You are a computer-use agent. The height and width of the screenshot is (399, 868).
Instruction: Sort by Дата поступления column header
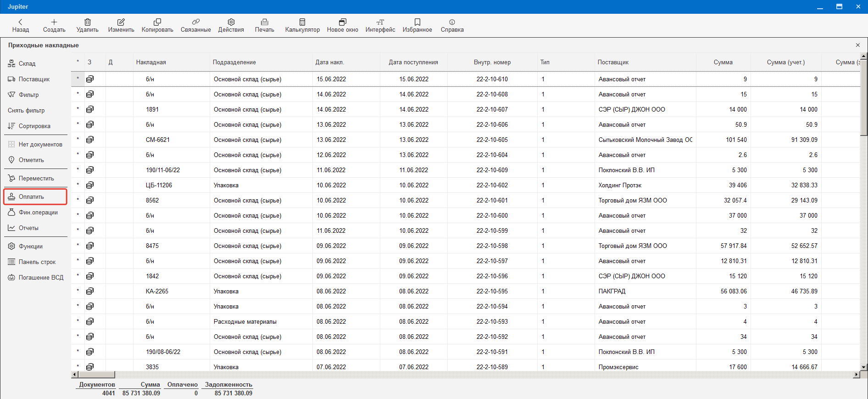pos(413,62)
